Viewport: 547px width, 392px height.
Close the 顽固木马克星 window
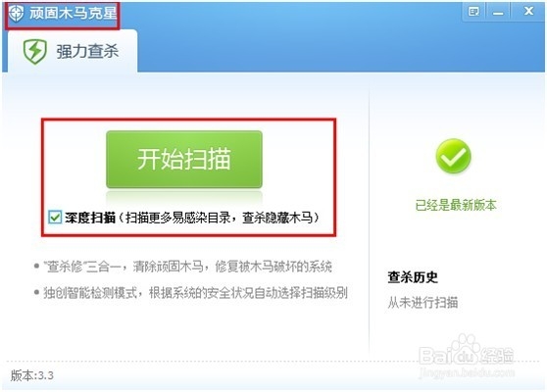pyautogui.click(x=528, y=12)
